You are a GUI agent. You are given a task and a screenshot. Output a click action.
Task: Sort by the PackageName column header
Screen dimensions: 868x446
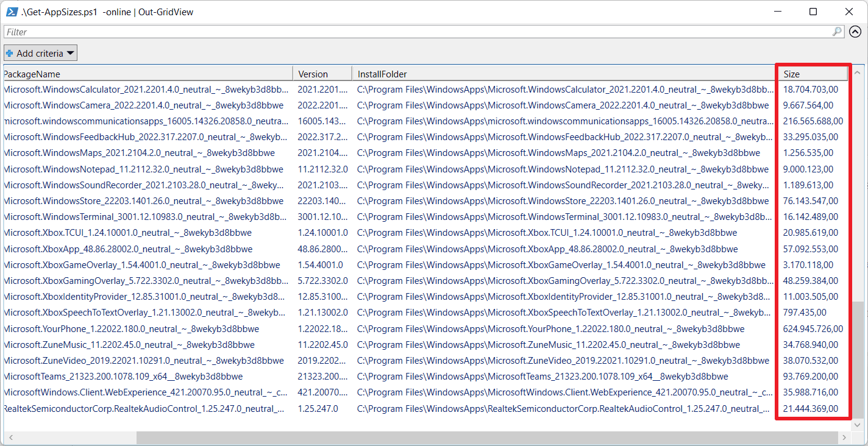point(147,74)
